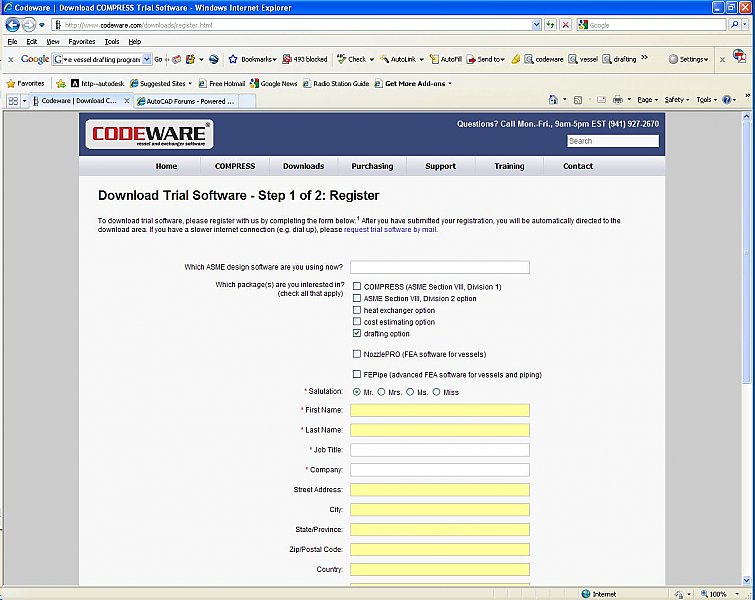Expand Suggested Sites dropdown
Viewport: 755px width, 600px height.
coord(190,83)
